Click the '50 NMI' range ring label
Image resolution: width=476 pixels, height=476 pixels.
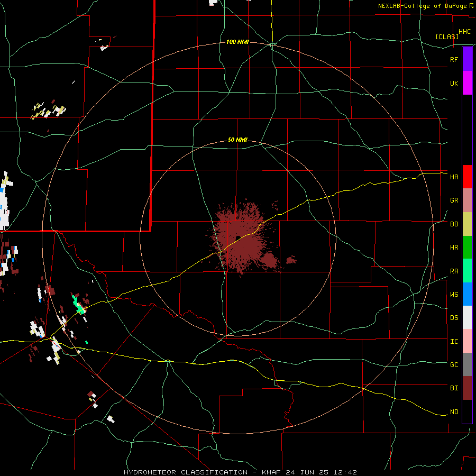coord(237,140)
